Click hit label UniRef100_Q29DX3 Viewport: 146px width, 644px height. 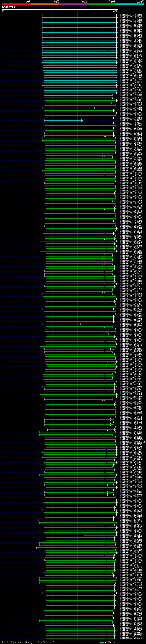click(x=131, y=156)
